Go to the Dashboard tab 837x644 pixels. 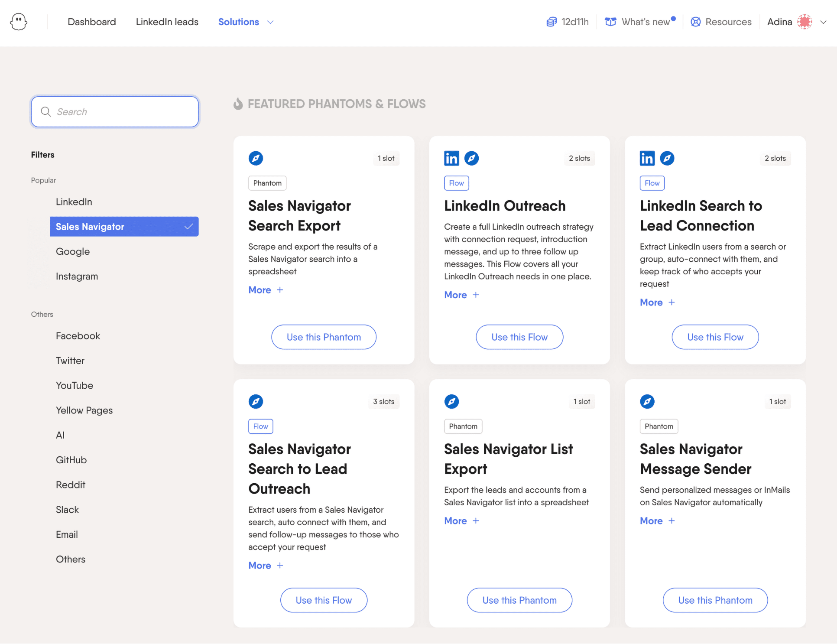pyautogui.click(x=92, y=22)
